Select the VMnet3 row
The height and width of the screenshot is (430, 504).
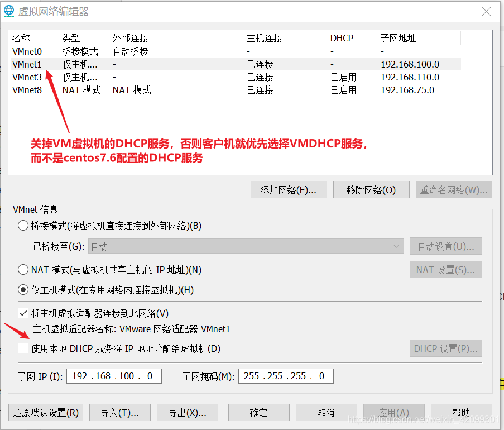point(236,77)
